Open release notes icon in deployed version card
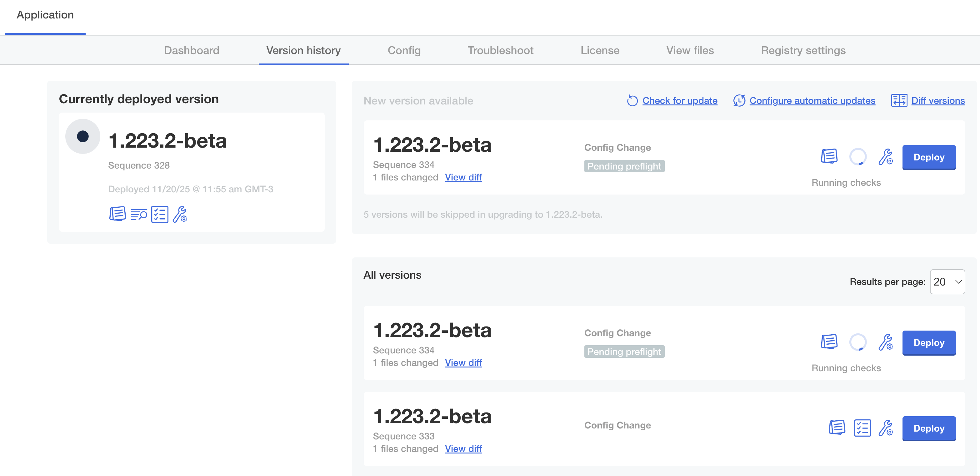The image size is (980, 476). point(117,214)
